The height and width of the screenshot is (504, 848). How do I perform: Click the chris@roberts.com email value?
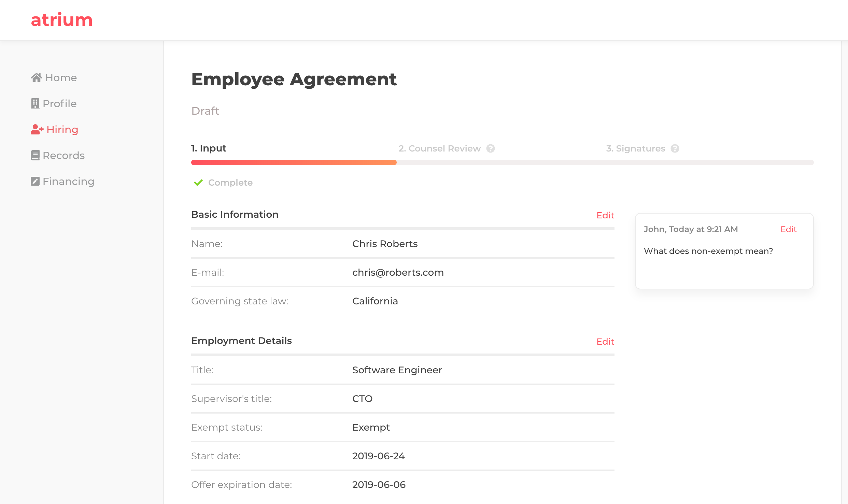tap(398, 272)
